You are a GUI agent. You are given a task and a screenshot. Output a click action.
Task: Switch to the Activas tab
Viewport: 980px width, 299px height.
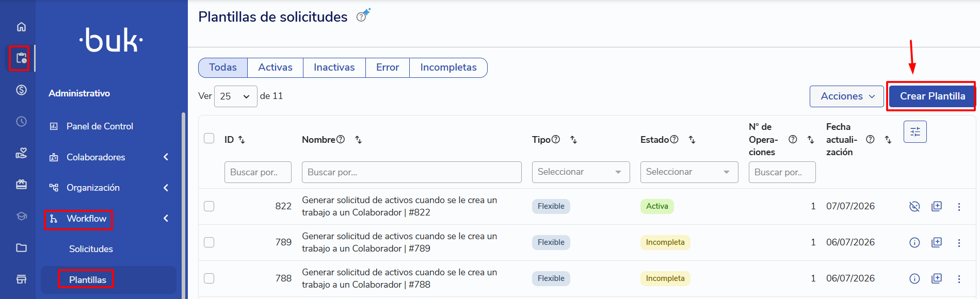tap(275, 68)
